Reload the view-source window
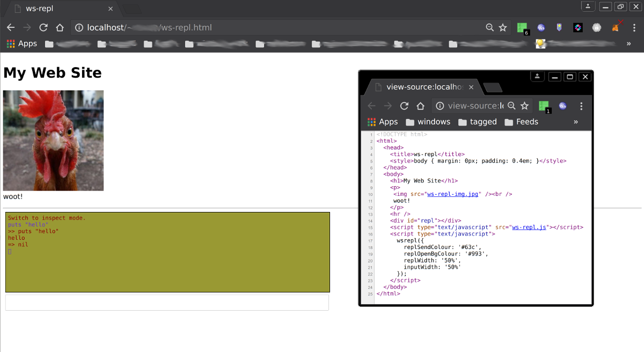Viewport: 644px width, 352px height. [404, 106]
